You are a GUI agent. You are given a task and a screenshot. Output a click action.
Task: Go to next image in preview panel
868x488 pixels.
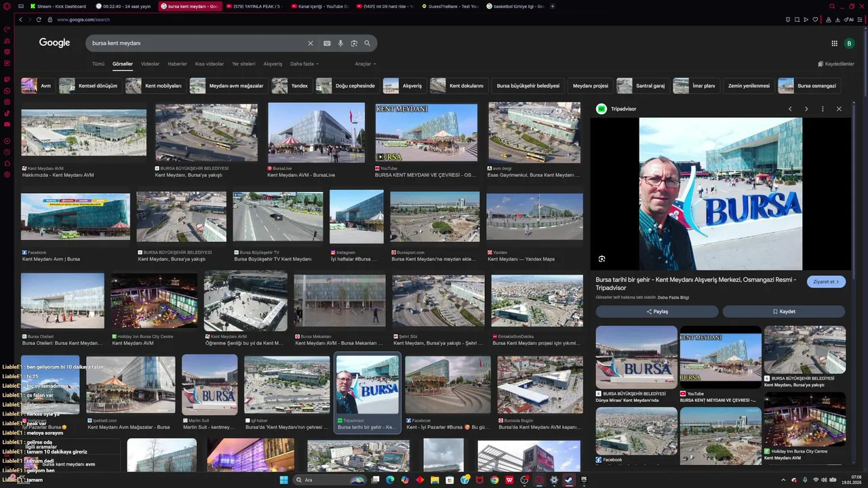806,109
